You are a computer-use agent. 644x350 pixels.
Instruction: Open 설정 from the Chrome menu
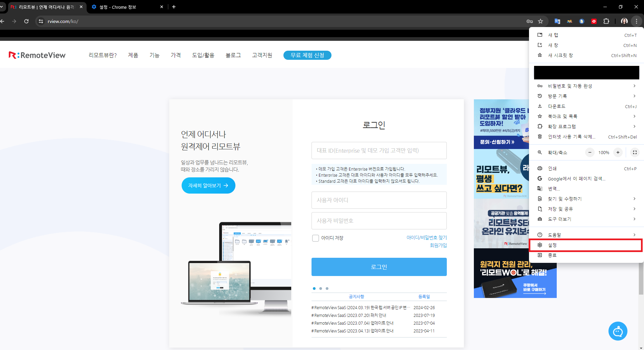coord(586,245)
